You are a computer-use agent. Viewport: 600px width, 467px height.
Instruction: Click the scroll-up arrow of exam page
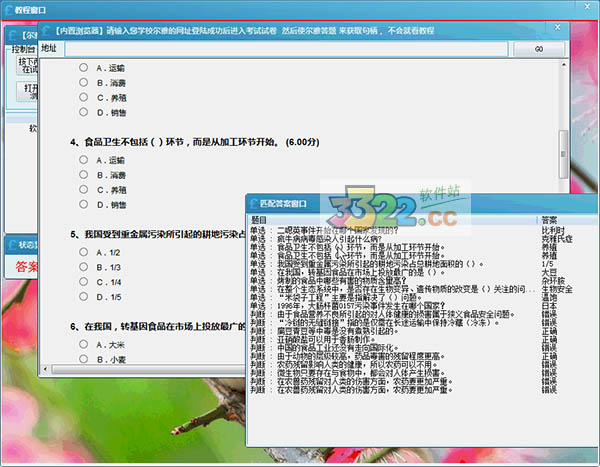(x=563, y=65)
